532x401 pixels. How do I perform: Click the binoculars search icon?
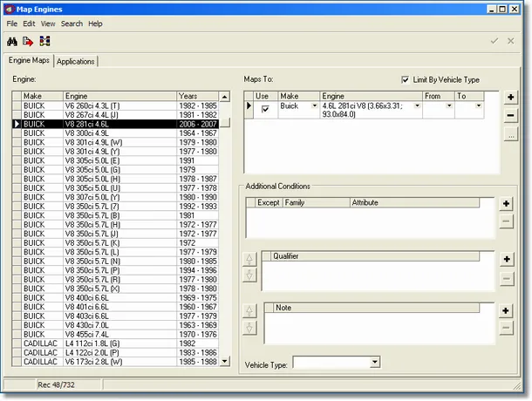[x=12, y=41]
